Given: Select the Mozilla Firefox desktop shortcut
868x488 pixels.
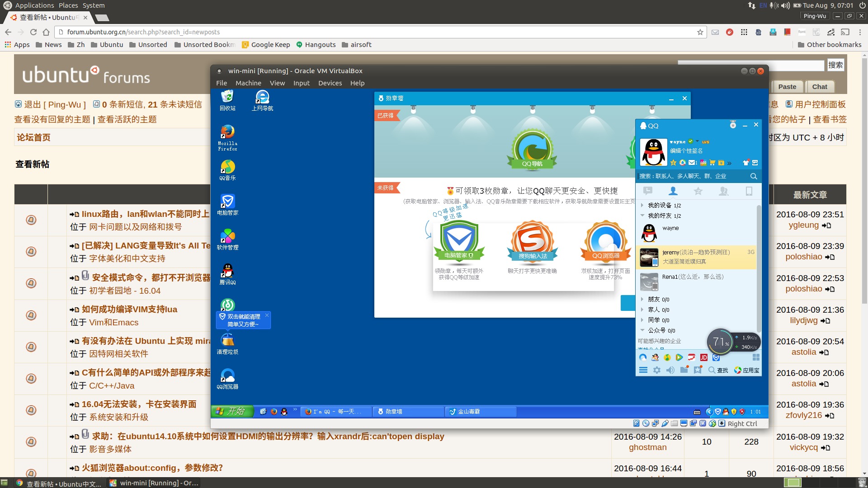Looking at the screenshot, I should pyautogui.click(x=227, y=138).
